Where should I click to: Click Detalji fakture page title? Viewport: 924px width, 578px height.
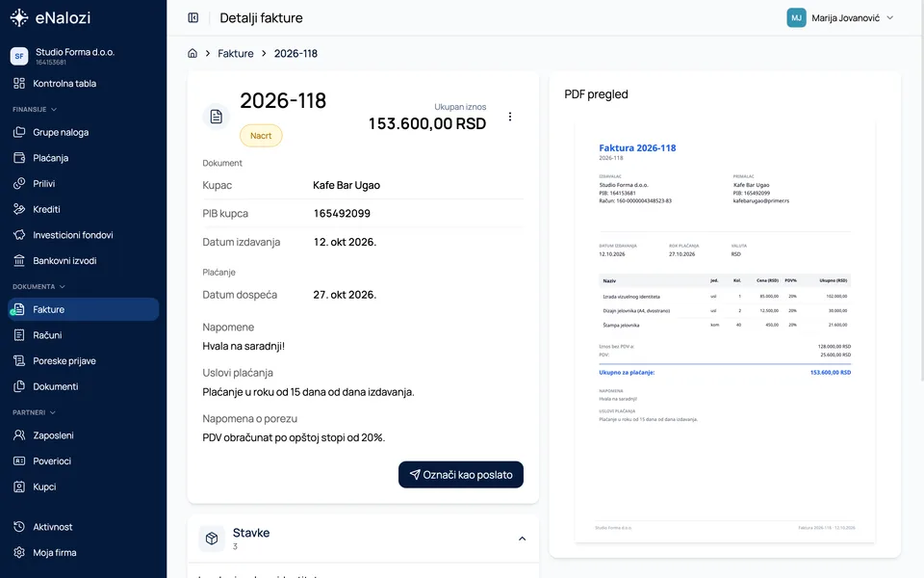[261, 17]
